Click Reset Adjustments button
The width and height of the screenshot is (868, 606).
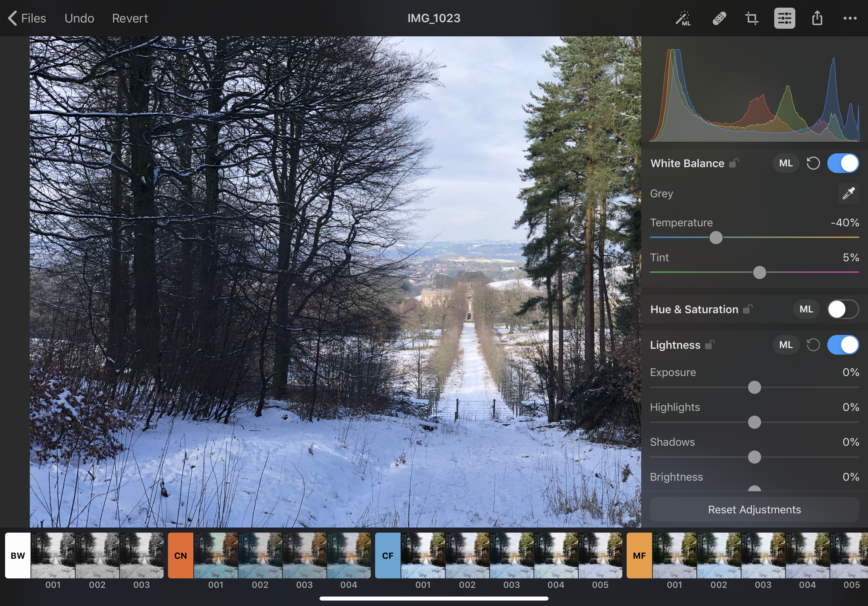[x=754, y=509]
